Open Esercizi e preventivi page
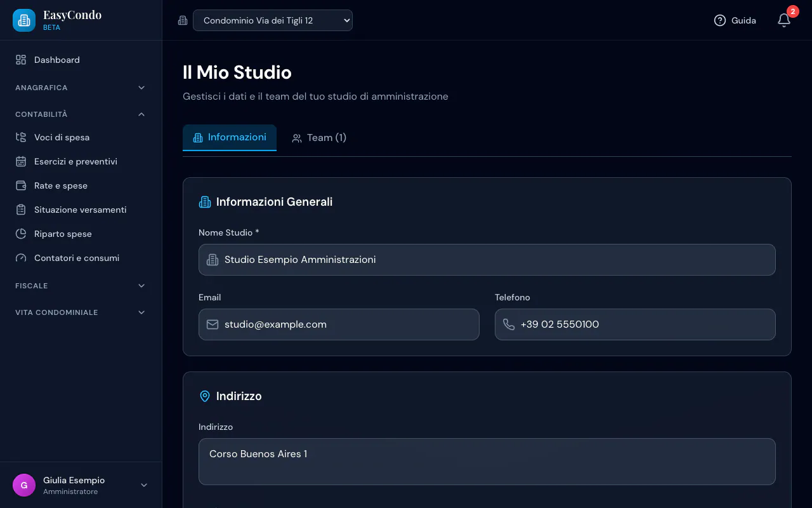Viewport: 812px width, 508px height. point(81,161)
